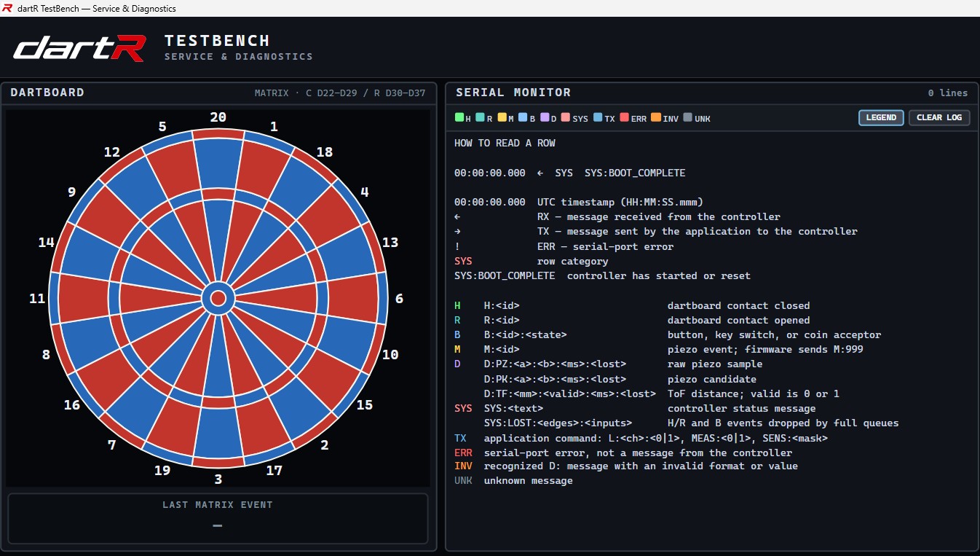Hide the legend with the LEGEND button
This screenshot has height=556, width=980.
(x=881, y=117)
